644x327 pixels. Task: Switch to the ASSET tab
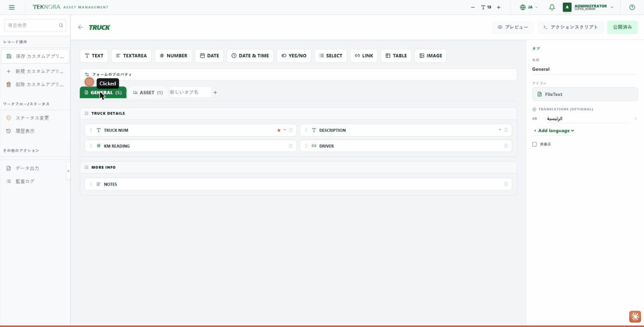coord(148,92)
